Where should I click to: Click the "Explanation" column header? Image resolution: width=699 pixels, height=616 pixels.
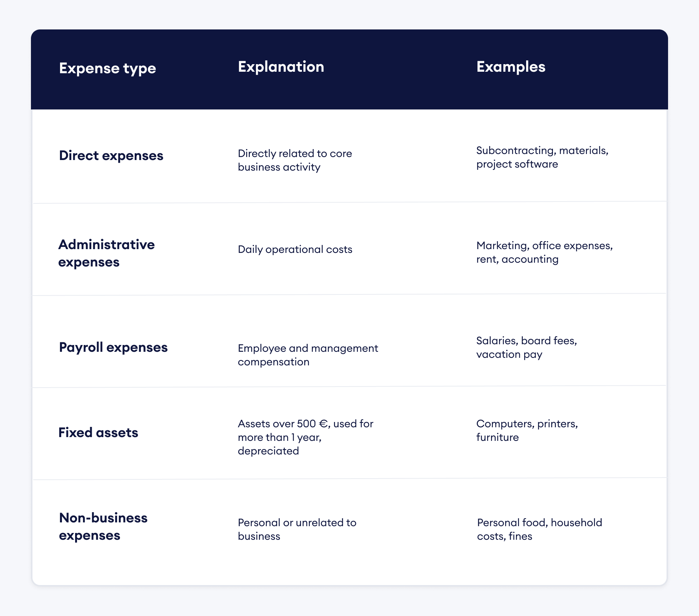click(x=281, y=67)
